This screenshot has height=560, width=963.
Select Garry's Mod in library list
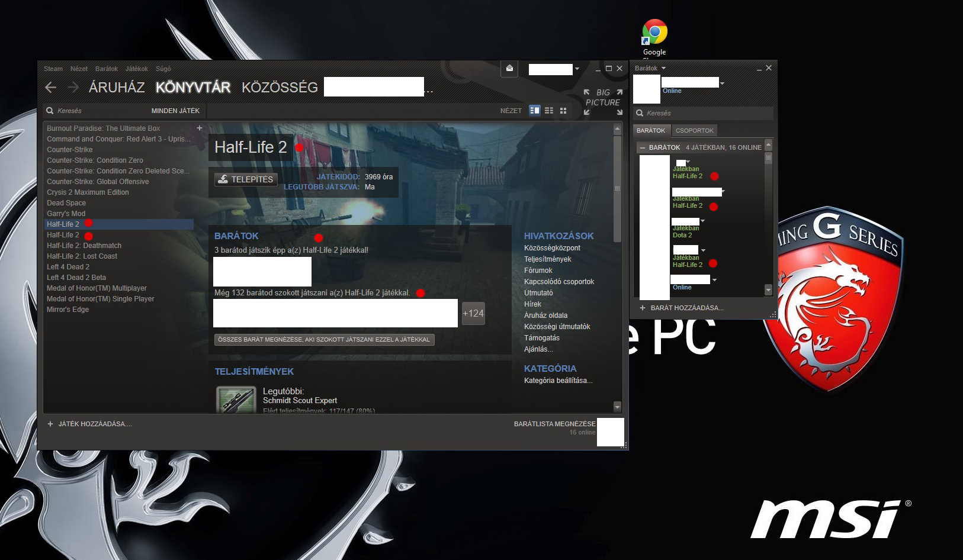tap(66, 214)
